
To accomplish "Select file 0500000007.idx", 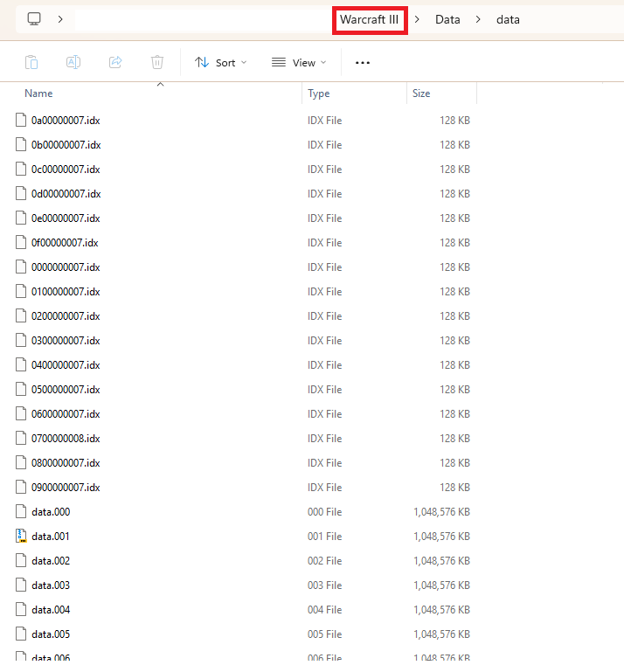I will 66,389.
